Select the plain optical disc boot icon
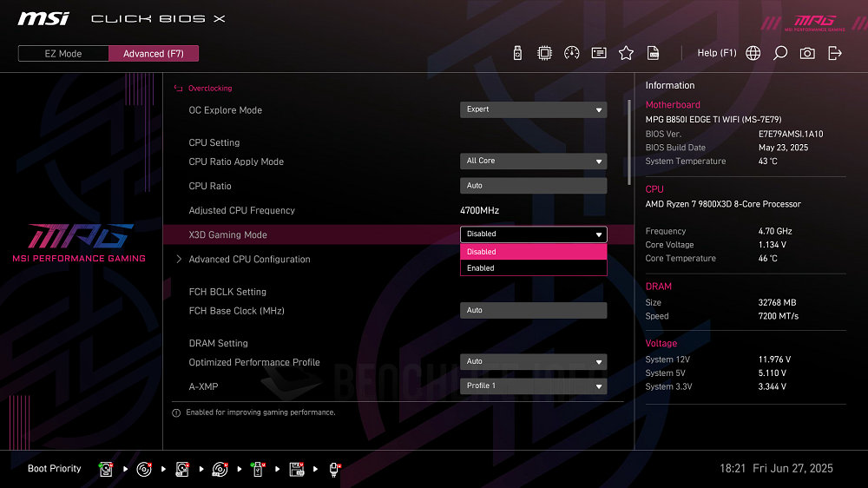This screenshot has height=488, width=868. [144, 469]
